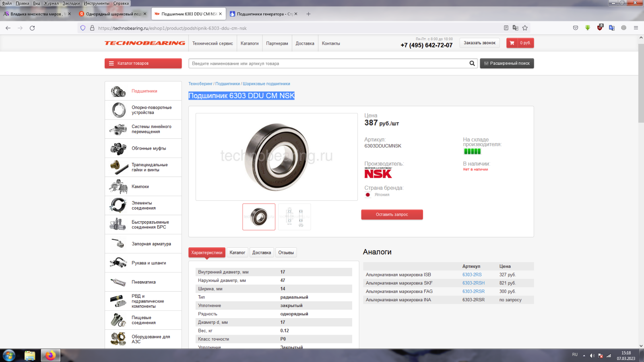Click the Japan flag brand country icon

[x=368, y=195]
